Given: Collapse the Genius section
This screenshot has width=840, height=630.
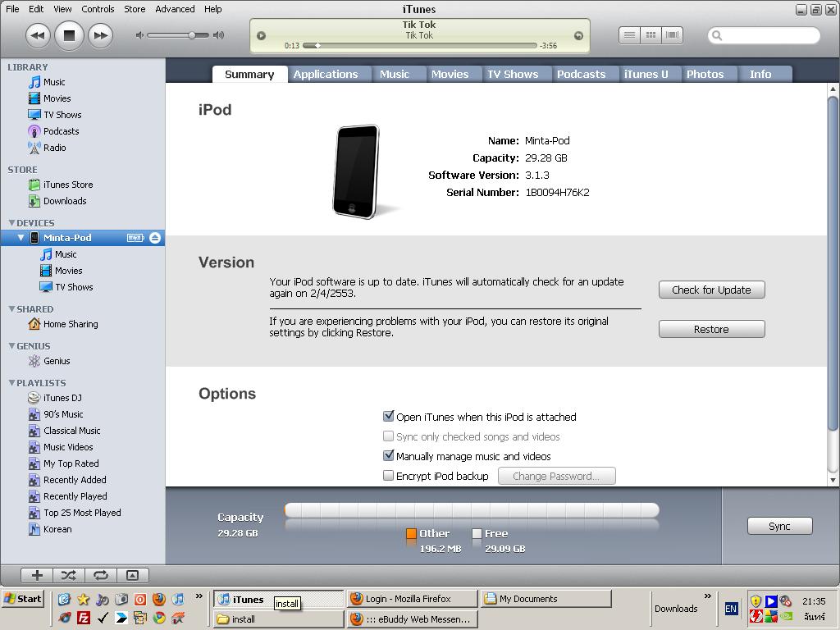Looking at the screenshot, I should click(11, 346).
